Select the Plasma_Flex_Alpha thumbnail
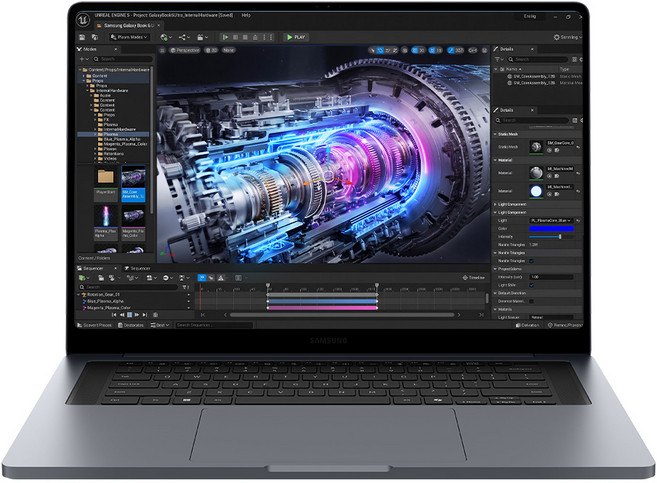This screenshot has width=657, height=483. (x=106, y=222)
